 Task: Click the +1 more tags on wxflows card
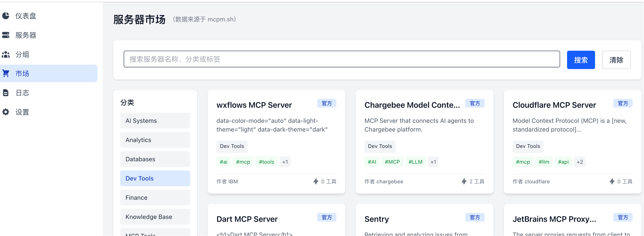tap(285, 162)
